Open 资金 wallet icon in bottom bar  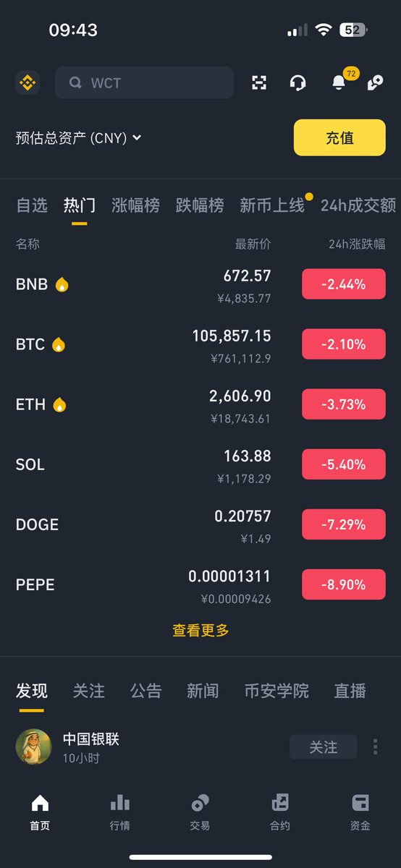pyautogui.click(x=360, y=812)
